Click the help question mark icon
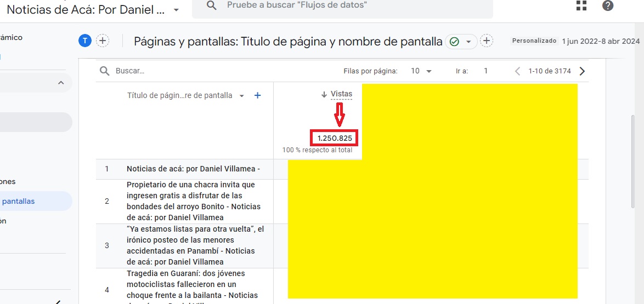Viewport: 644px width, 304px height. (608, 6)
